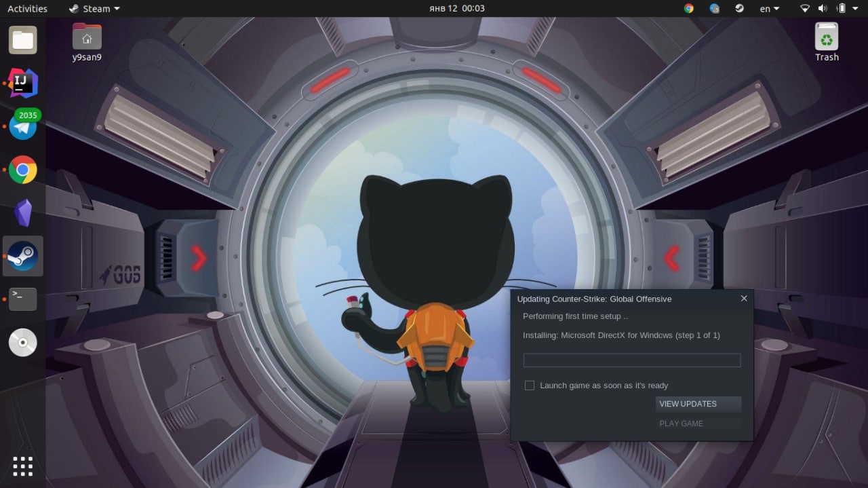The image size is (868, 488).
Task: Open the clock and calendar menu
Action: (x=457, y=9)
